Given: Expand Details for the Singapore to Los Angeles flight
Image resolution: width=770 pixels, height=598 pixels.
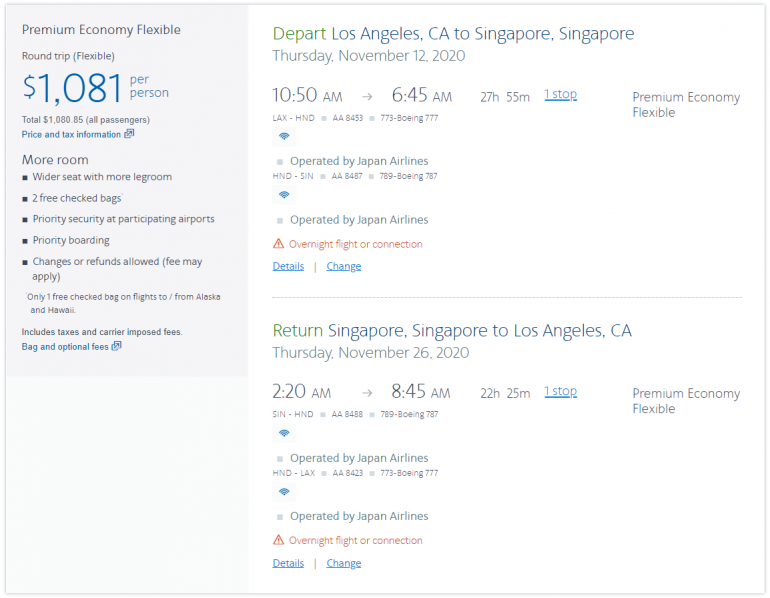Looking at the screenshot, I should tap(288, 564).
